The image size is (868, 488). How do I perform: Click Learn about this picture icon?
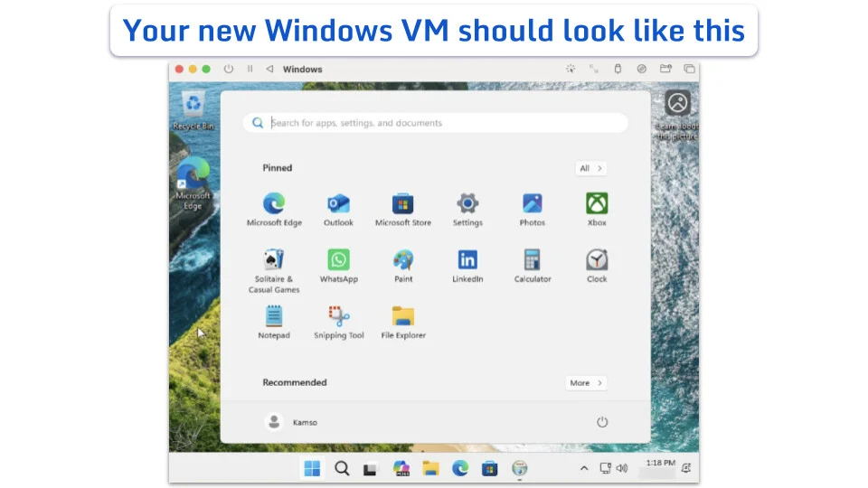point(677,115)
